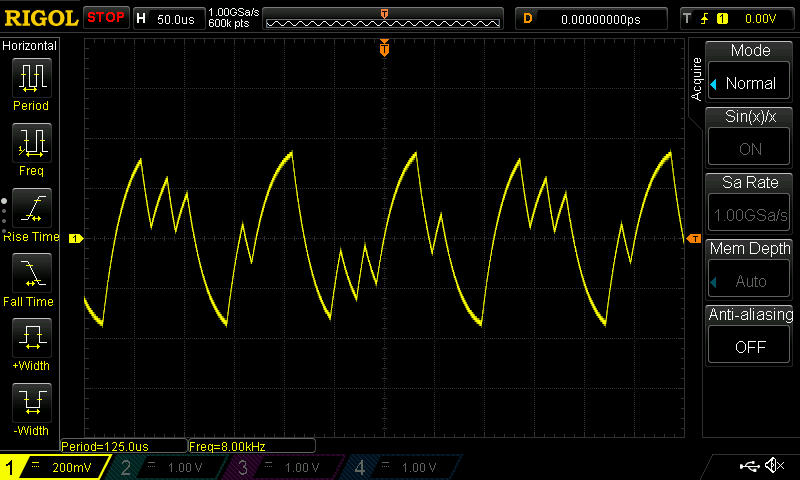The height and width of the screenshot is (480, 800).
Task: Click the trigger rising edge icon
Action: (x=705, y=19)
